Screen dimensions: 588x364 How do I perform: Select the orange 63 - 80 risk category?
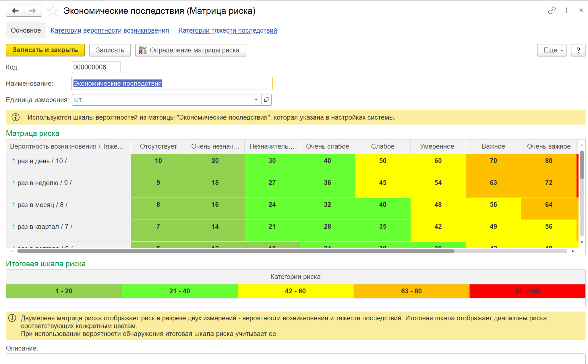[x=411, y=291]
